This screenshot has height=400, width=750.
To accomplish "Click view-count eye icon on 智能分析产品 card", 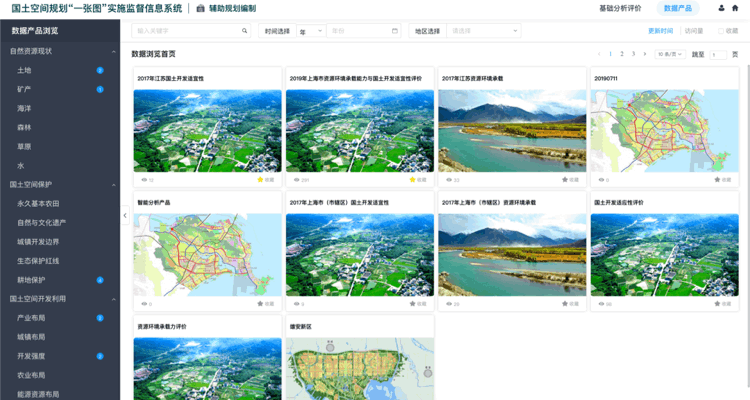I will (144, 304).
